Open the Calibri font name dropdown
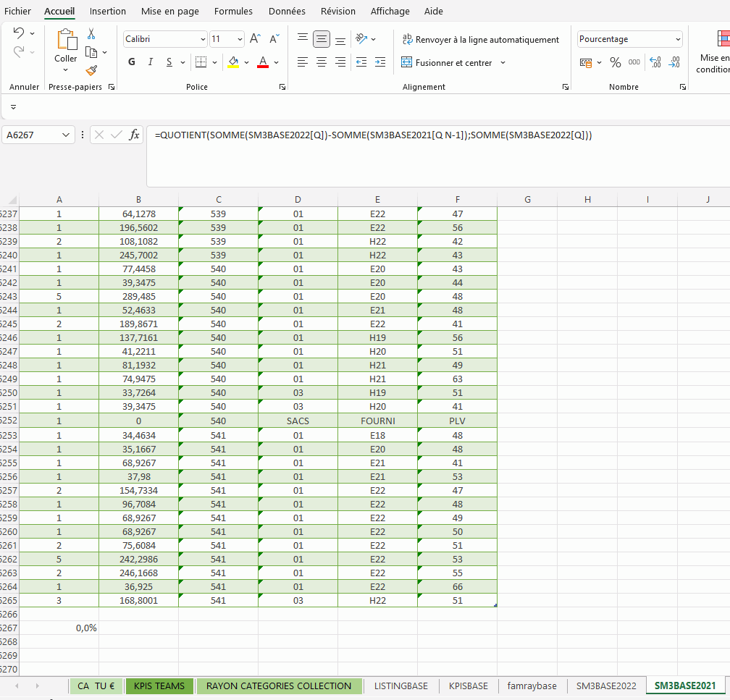Viewport: 730px width, 700px height. [x=203, y=39]
